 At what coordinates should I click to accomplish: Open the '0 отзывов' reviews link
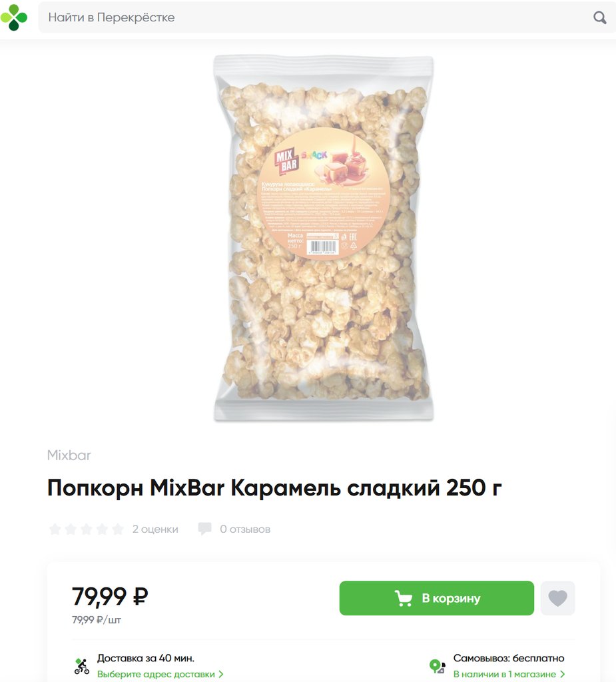pyautogui.click(x=245, y=529)
